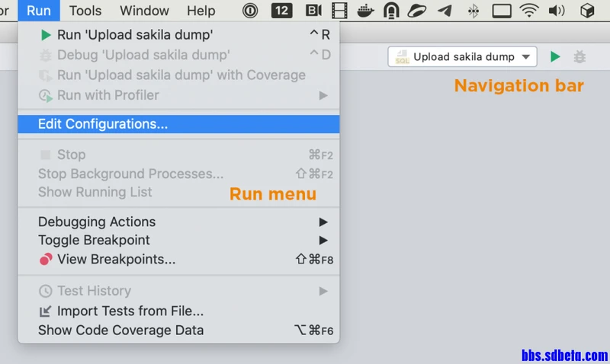This screenshot has height=364, width=610.
Task: Click green Run button in navigation bar
Action: tap(555, 56)
